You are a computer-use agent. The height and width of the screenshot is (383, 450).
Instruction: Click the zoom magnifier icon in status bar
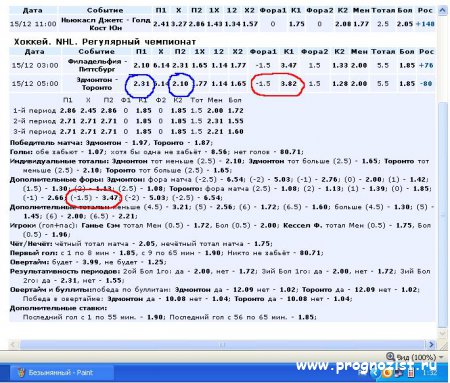click(390, 356)
